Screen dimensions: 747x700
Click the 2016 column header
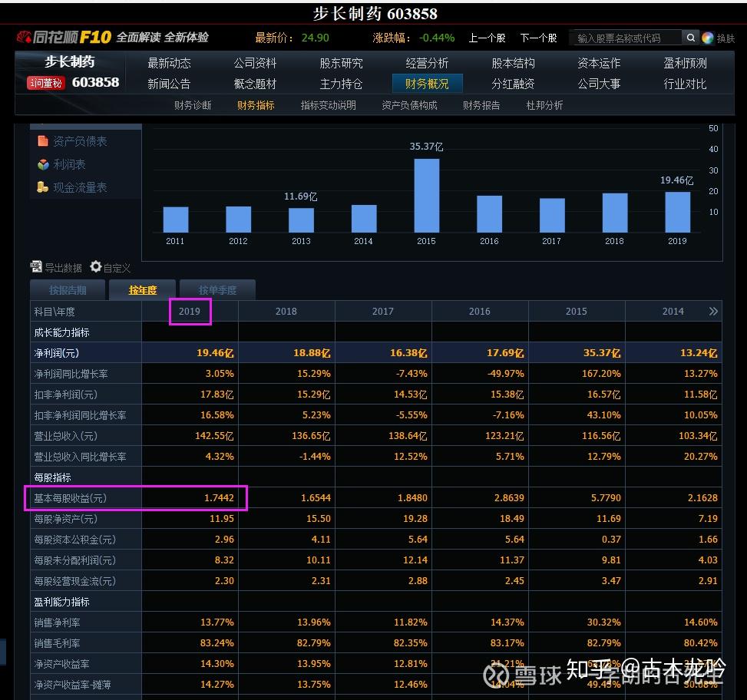(480, 312)
